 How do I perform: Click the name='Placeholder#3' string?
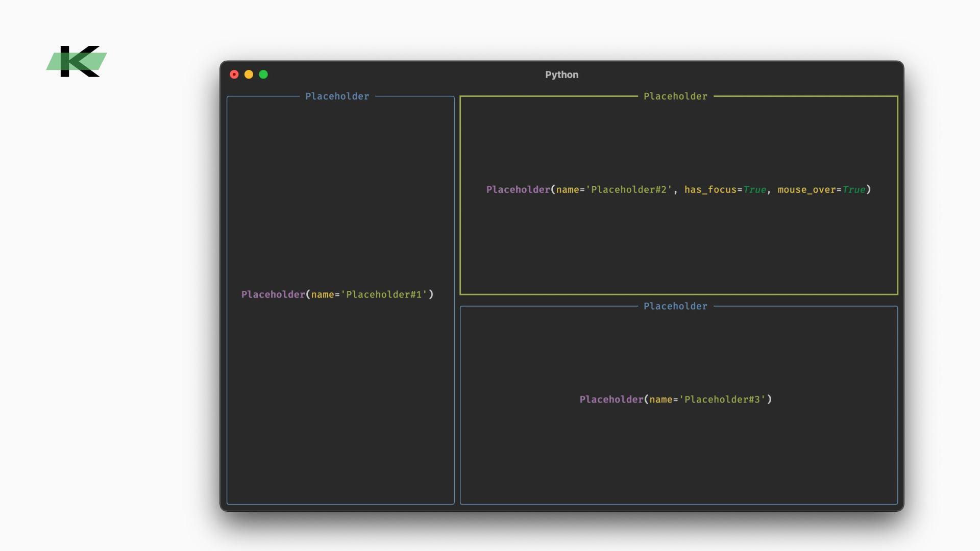tap(707, 399)
